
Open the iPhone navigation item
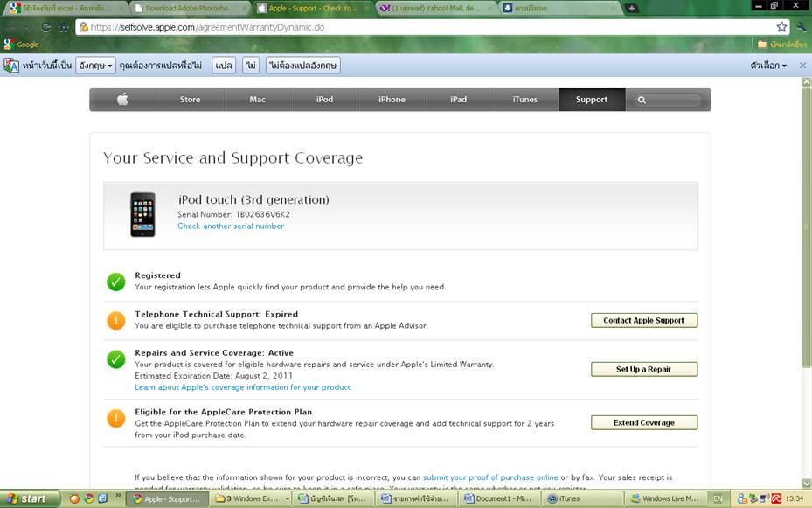point(392,100)
